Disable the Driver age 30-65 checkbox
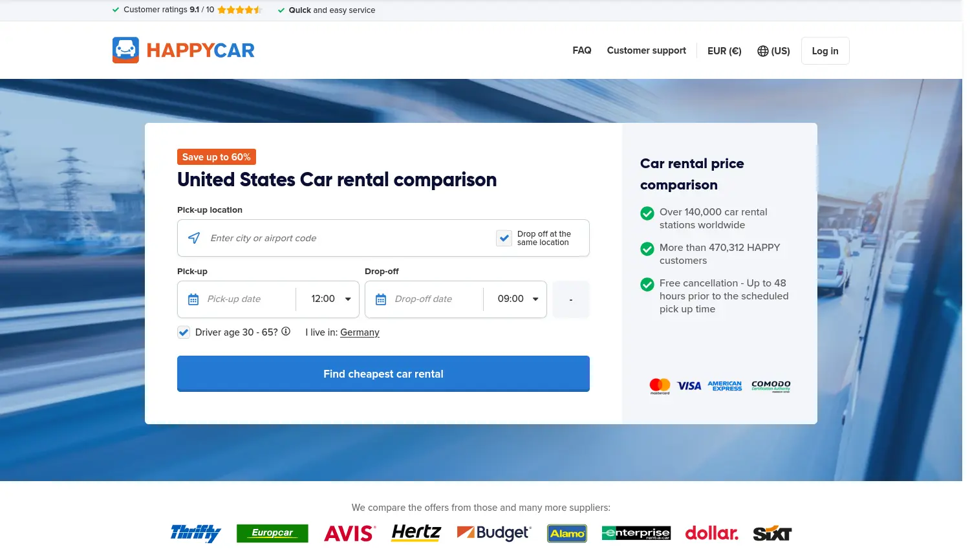 coord(184,332)
